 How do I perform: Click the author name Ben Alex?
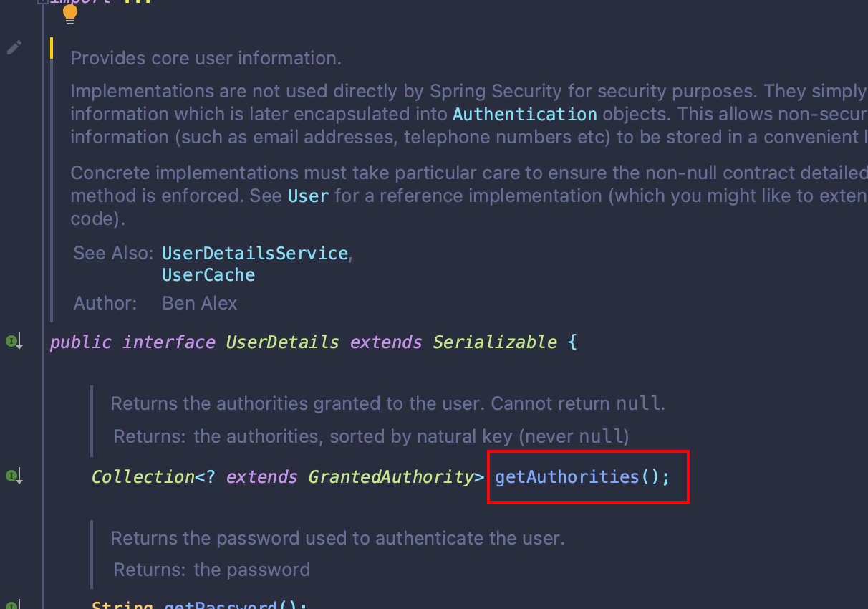click(199, 303)
